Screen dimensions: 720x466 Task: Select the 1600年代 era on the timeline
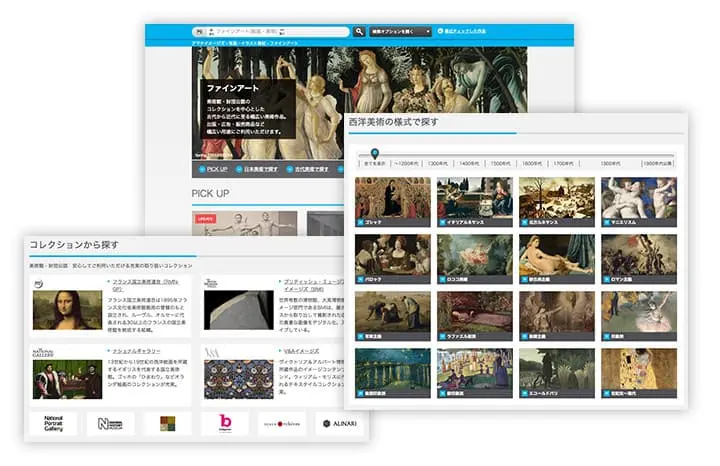point(532,163)
